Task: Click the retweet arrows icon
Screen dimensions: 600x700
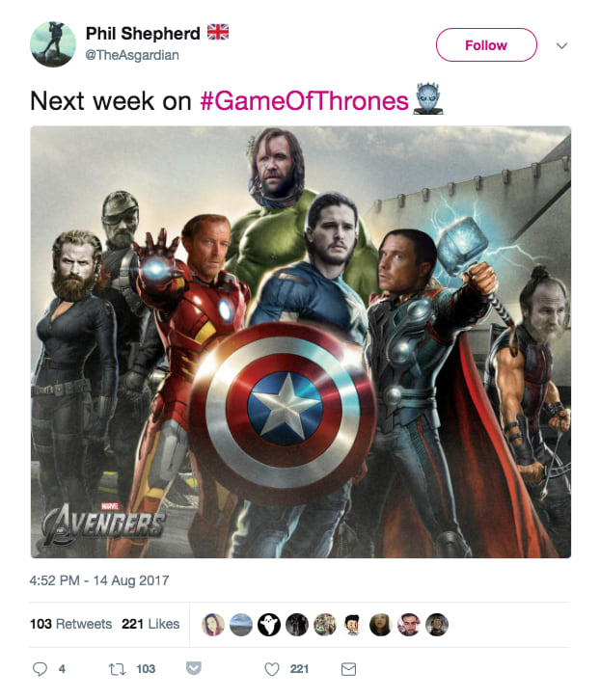Action: point(117,669)
